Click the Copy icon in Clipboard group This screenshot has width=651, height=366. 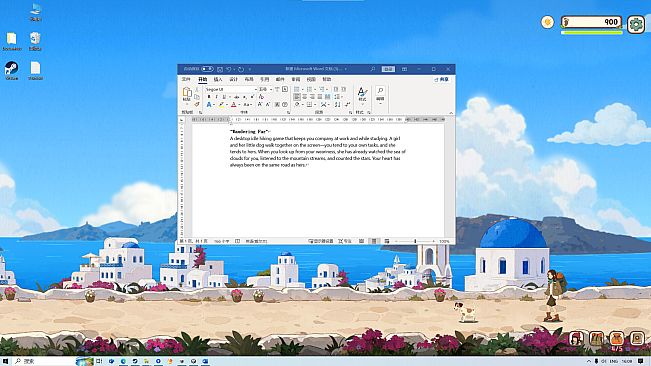[x=197, y=97]
